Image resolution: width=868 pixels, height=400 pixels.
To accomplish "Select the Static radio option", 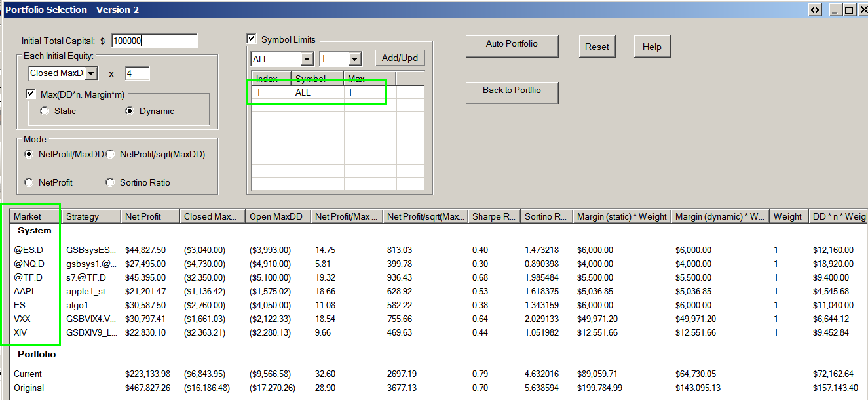I will (x=45, y=111).
